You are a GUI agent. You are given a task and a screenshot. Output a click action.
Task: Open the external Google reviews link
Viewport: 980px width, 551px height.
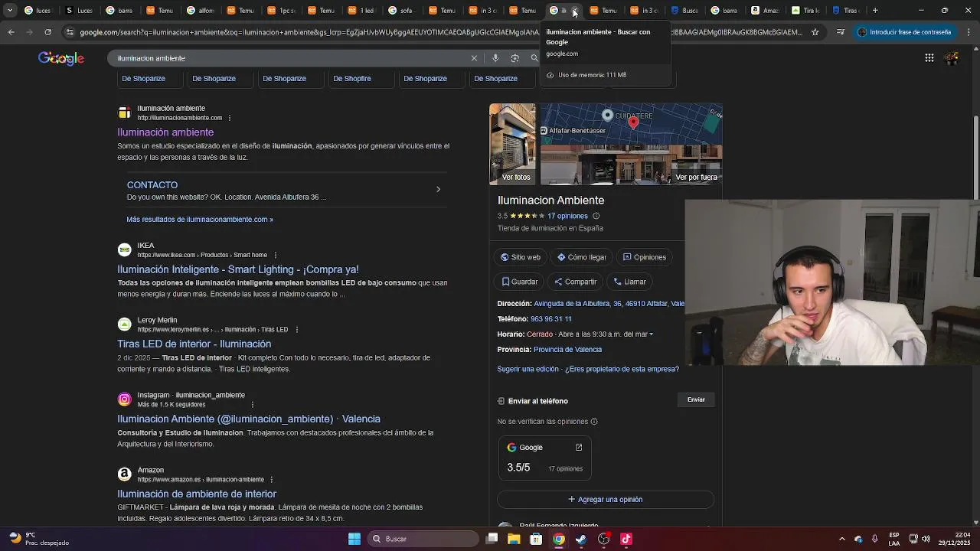tap(579, 448)
